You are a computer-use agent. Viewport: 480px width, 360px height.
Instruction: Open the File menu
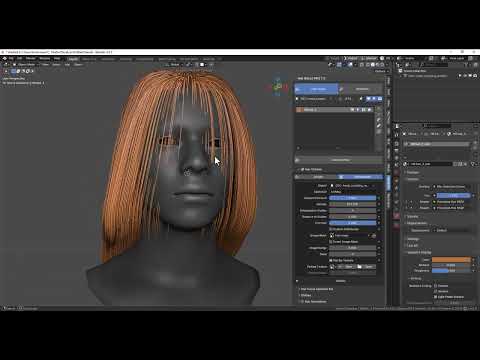(x=11, y=58)
